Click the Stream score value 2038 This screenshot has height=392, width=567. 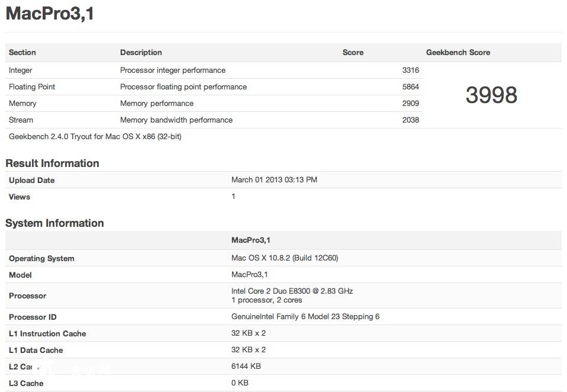[410, 120]
